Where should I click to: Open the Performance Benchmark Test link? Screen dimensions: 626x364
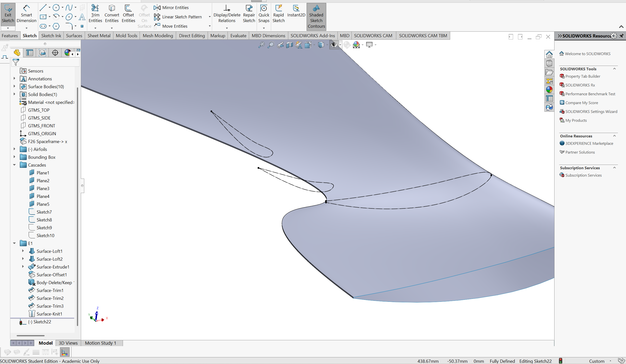[590, 94]
